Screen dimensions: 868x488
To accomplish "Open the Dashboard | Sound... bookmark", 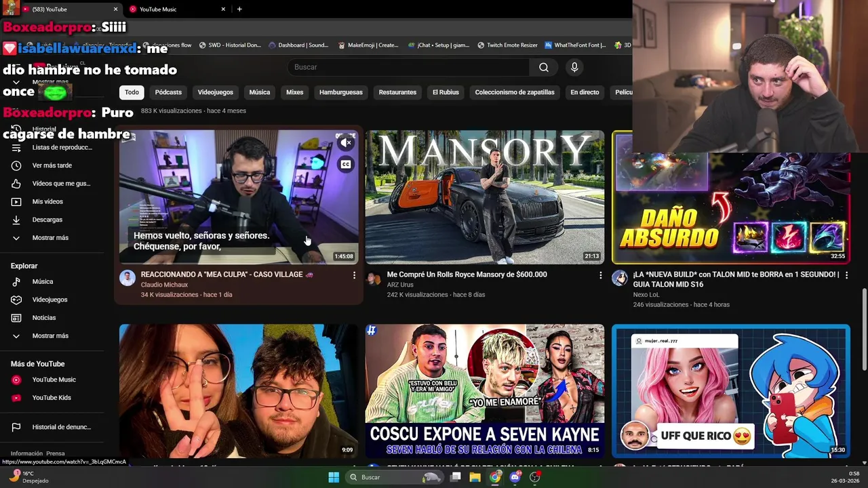I will click(x=298, y=45).
